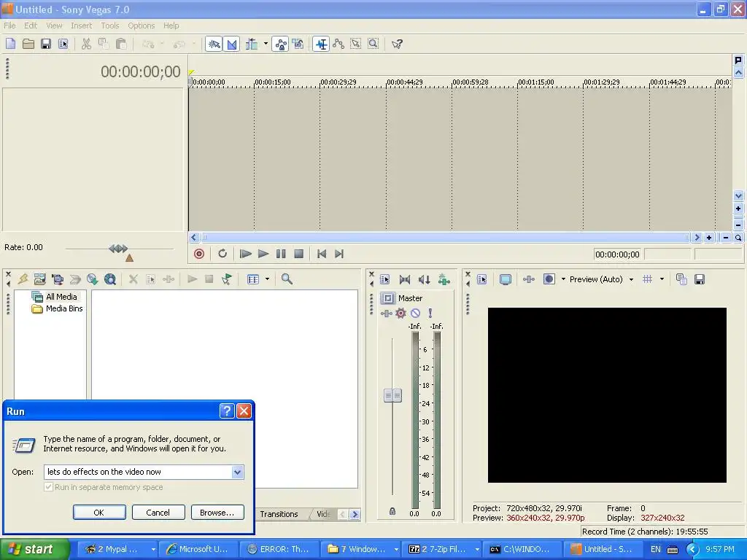Viewport: 747px width, 560px height.
Task: Open the Edit menu
Action: tap(31, 26)
